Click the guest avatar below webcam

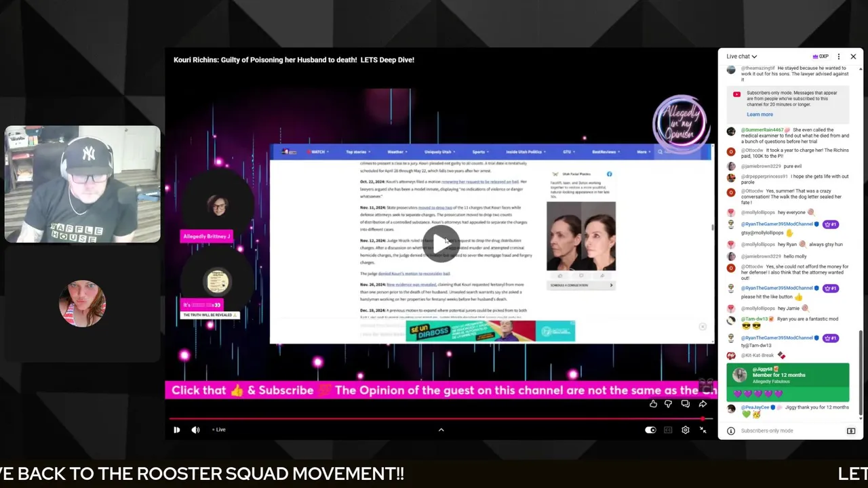click(83, 303)
